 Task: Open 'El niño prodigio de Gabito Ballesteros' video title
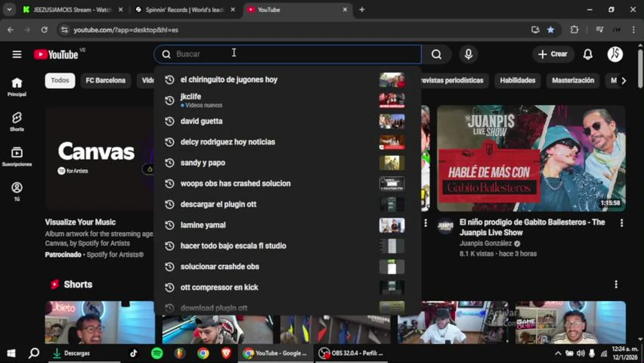532,227
